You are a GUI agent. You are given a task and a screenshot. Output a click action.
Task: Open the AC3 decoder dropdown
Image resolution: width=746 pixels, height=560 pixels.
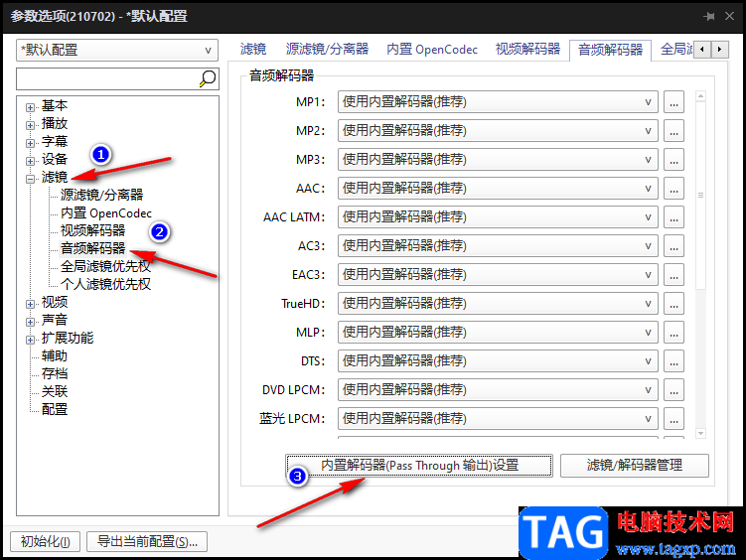tap(498, 246)
